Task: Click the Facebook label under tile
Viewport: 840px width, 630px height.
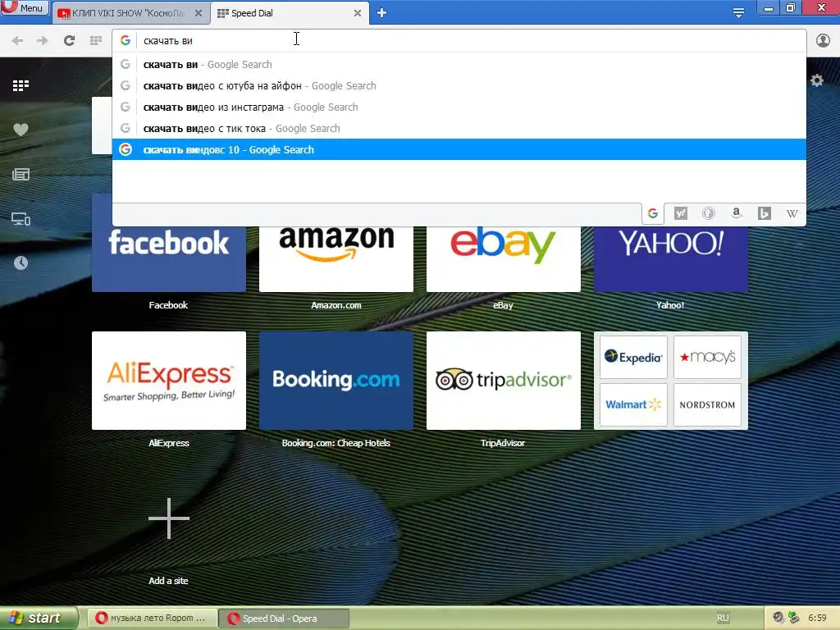Action: 168,305
